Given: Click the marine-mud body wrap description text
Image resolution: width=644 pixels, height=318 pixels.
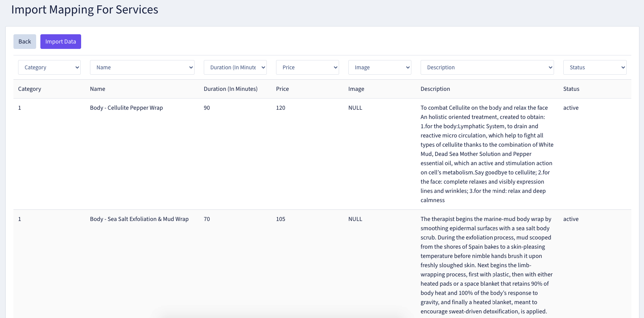Looking at the screenshot, I should [487, 265].
